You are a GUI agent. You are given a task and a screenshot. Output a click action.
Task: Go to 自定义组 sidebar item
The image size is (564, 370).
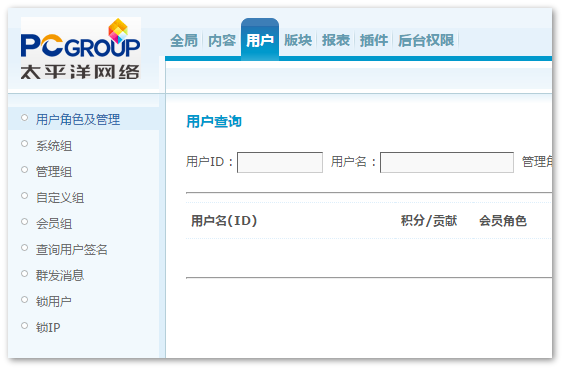click(60, 197)
